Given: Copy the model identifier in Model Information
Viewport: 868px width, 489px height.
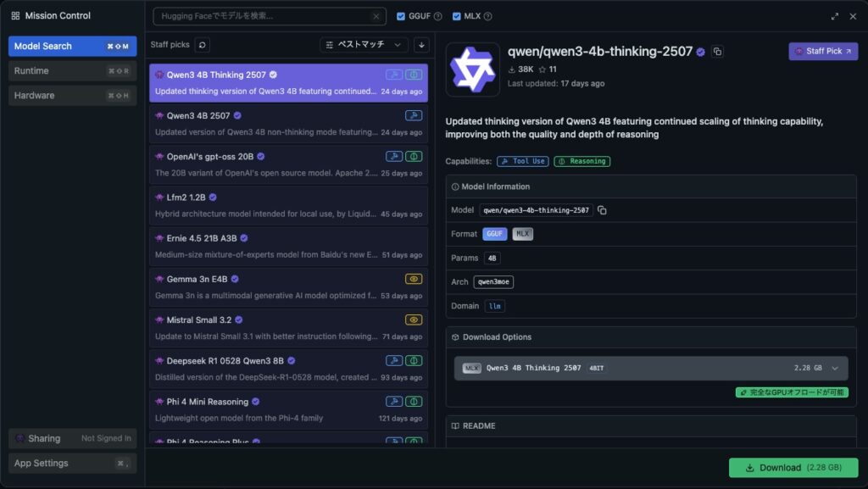Looking at the screenshot, I should [602, 210].
